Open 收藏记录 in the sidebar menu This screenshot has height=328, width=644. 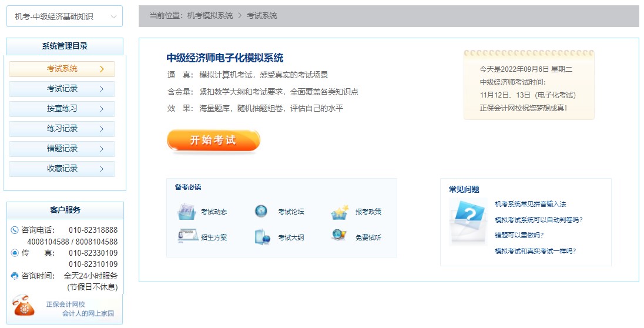coord(62,169)
